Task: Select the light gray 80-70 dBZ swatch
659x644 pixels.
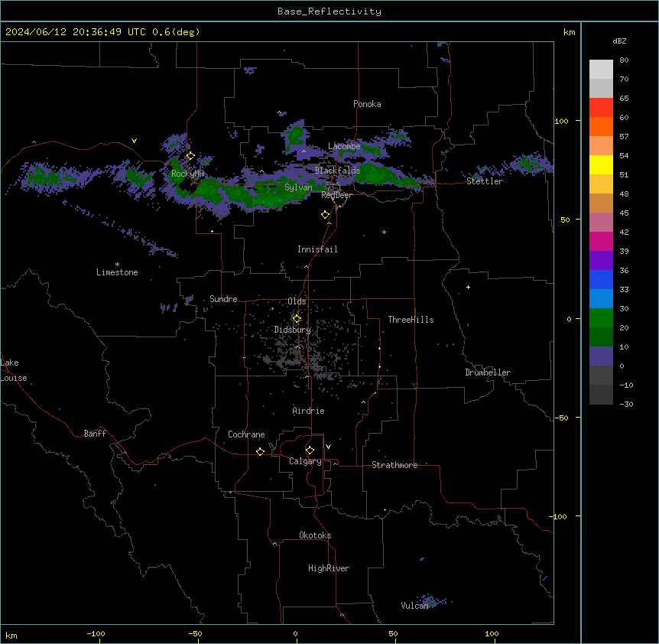Action: 601,70
